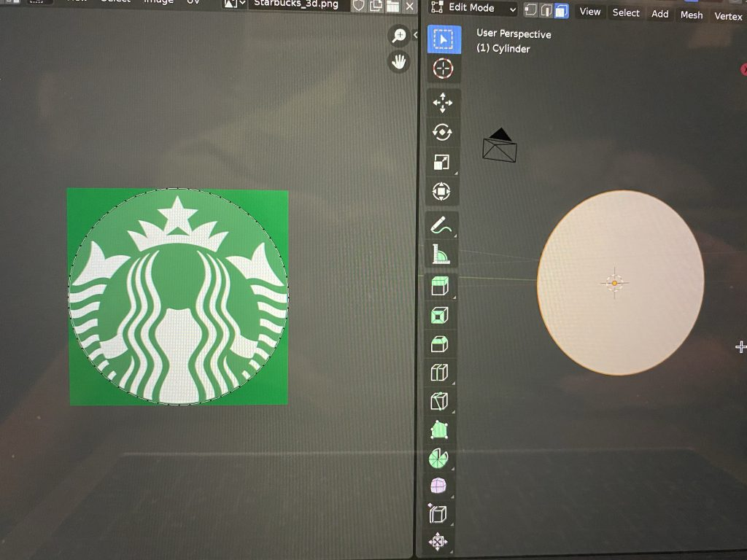The height and width of the screenshot is (560, 747).
Task: Pick the Rotate tool
Action: point(442,133)
